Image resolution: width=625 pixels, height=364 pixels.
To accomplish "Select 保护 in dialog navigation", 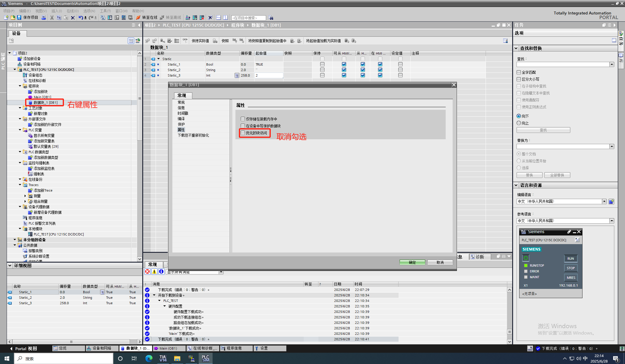I will pyautogui.click(x=181, y=124).
